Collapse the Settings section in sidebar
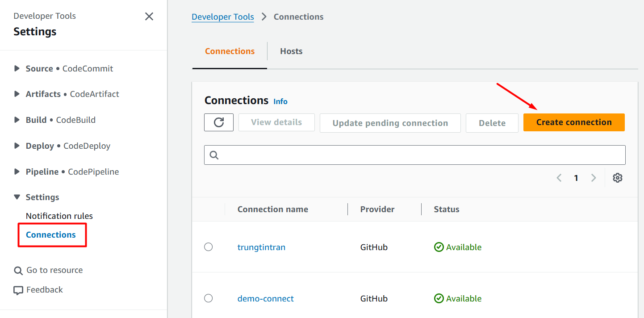This screenshot has width=644, height=318. (x=17, y=197)
